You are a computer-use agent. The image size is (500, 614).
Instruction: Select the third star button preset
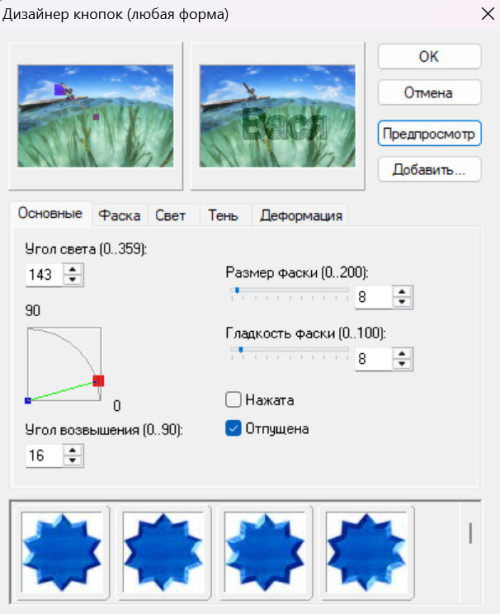pos(265,552)
